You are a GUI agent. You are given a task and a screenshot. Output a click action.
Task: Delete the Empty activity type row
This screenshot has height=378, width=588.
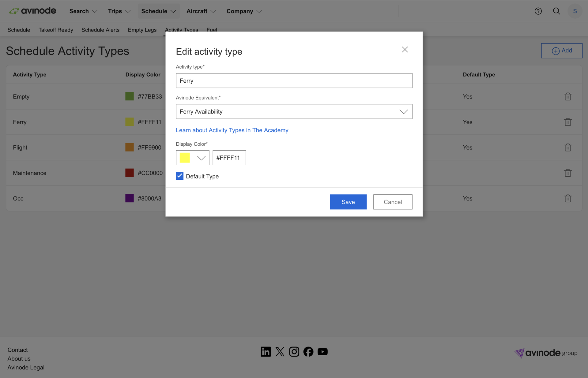point(567,96)
